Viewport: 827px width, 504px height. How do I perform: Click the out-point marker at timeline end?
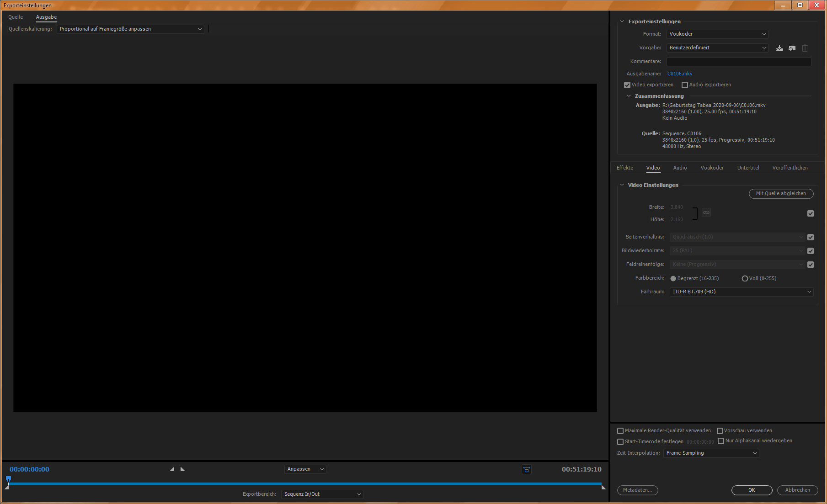pos(603,488)
